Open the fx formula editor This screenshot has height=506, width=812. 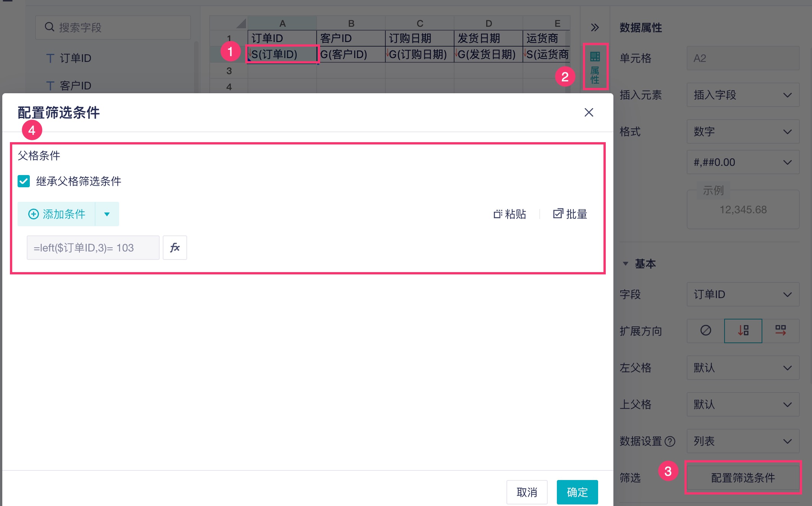point(175,248)
